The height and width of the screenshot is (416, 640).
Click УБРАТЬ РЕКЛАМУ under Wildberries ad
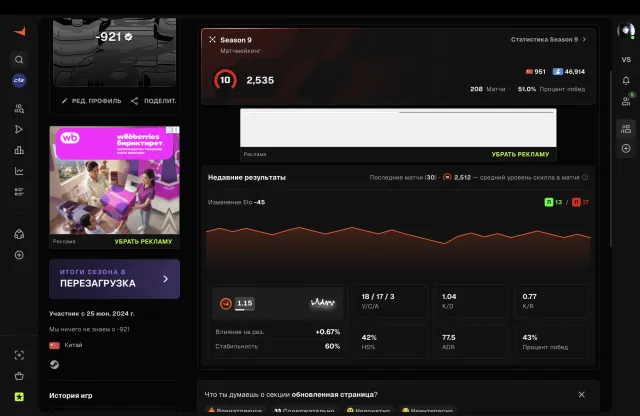pyautogui.click(x=143, y=242)
